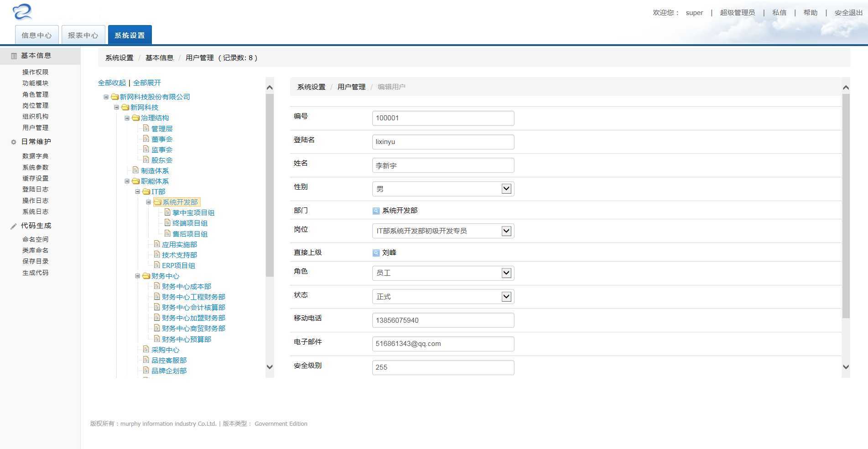Collapse the 新网科技 tree node
The image size is (868, 449).
coord(117,108)
